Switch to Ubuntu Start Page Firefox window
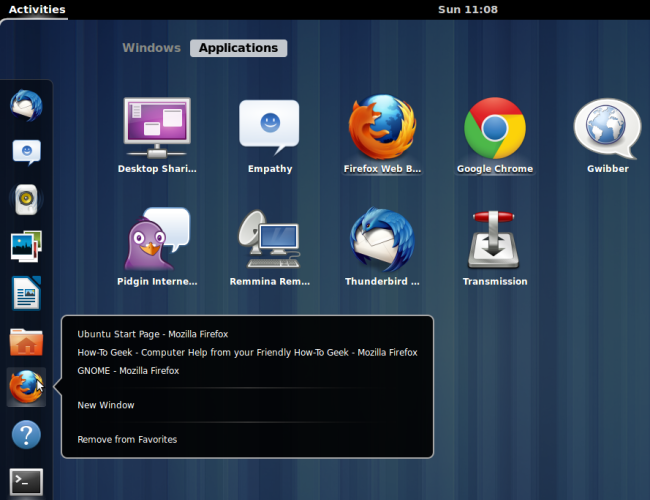650x500 pixels. coord(153,334)
